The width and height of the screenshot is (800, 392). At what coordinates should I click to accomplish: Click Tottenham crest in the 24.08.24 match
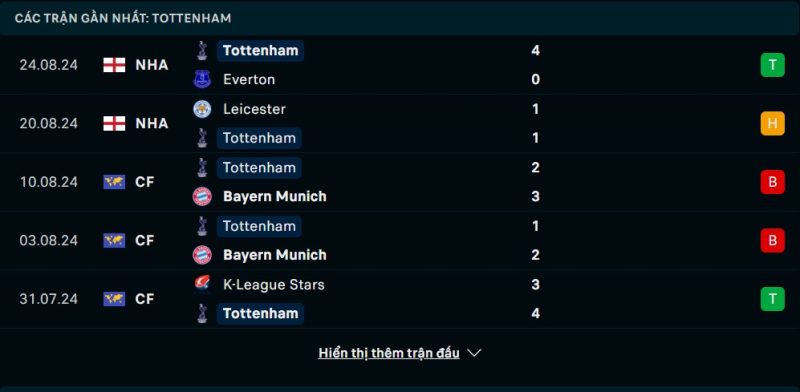pos(202,51)
